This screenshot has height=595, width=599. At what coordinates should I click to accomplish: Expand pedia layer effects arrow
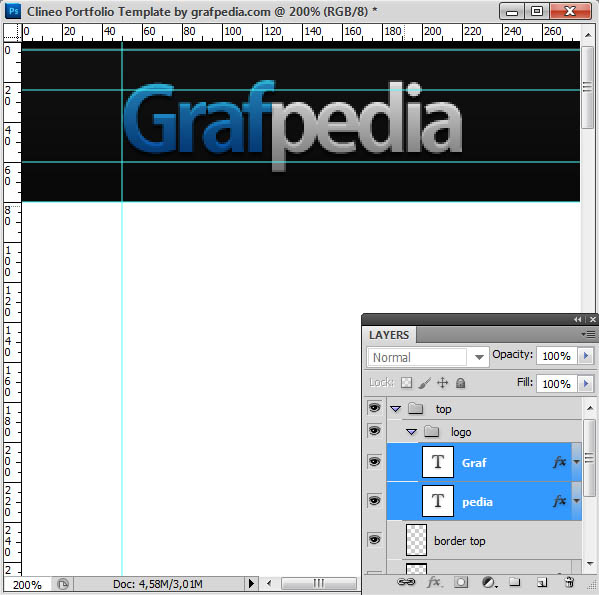pos(576,501)
